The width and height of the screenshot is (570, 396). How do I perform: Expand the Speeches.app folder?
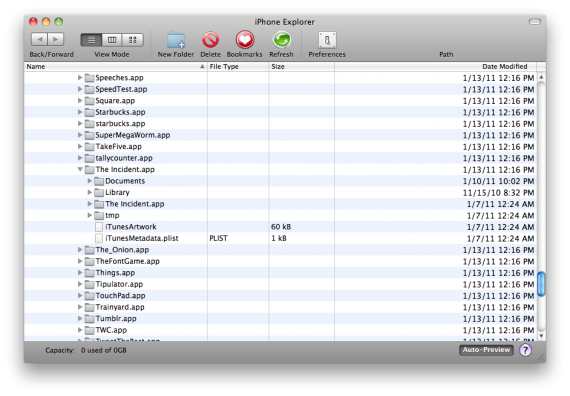pyautogui.click(x=80, y=77)
